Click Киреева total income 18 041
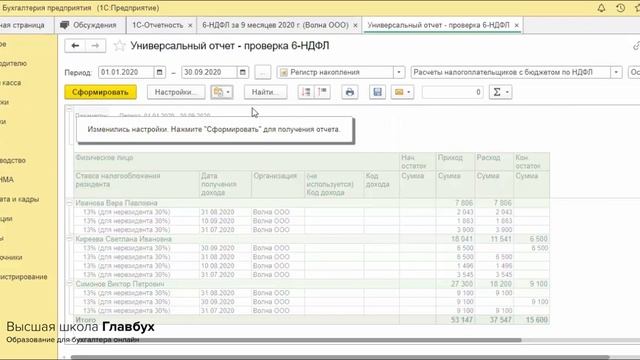This screenshot has width=640, height=360. click(462, 239)
